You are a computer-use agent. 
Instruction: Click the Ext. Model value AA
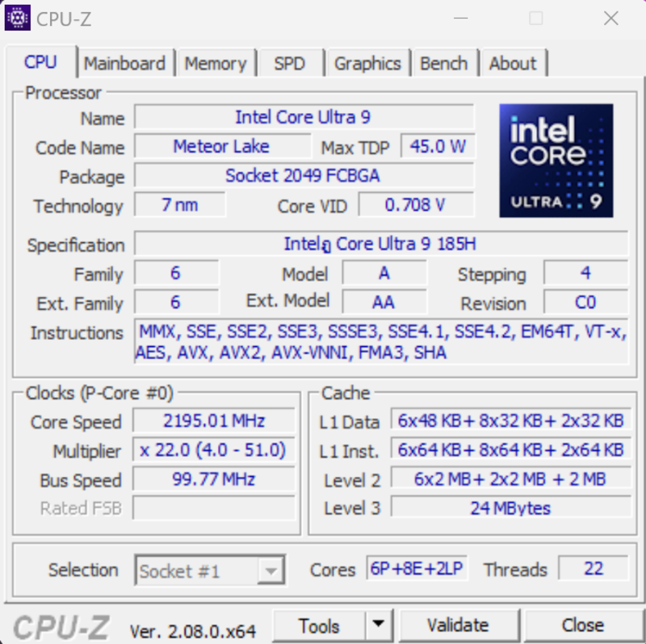pyautogui.click(x=384, y=303)
